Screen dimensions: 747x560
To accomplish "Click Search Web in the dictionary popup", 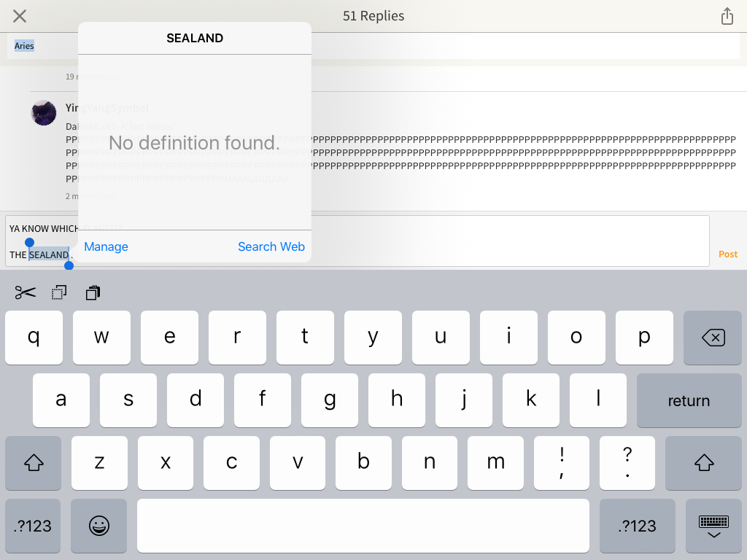I will (x=271, y=246).
